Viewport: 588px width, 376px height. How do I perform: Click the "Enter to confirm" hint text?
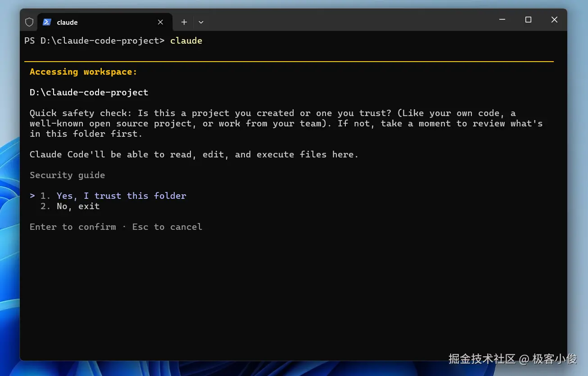pos(73,227)
